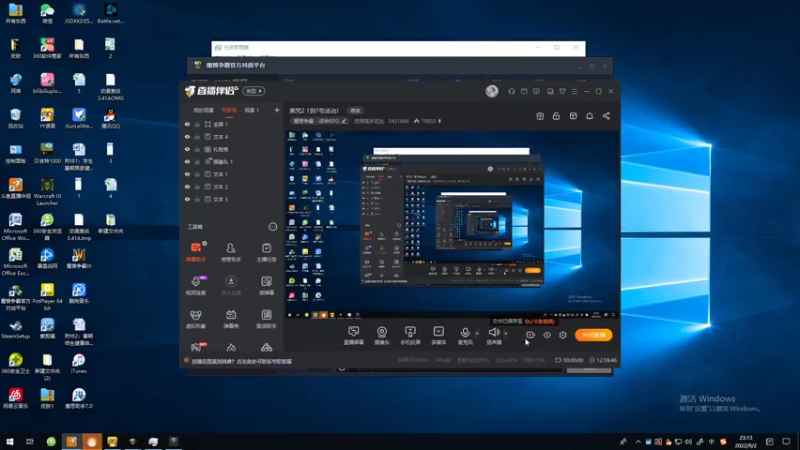Viewport: 800px width, 450px height.
Task: Click the store icon above preview
Action: point(573,116)
